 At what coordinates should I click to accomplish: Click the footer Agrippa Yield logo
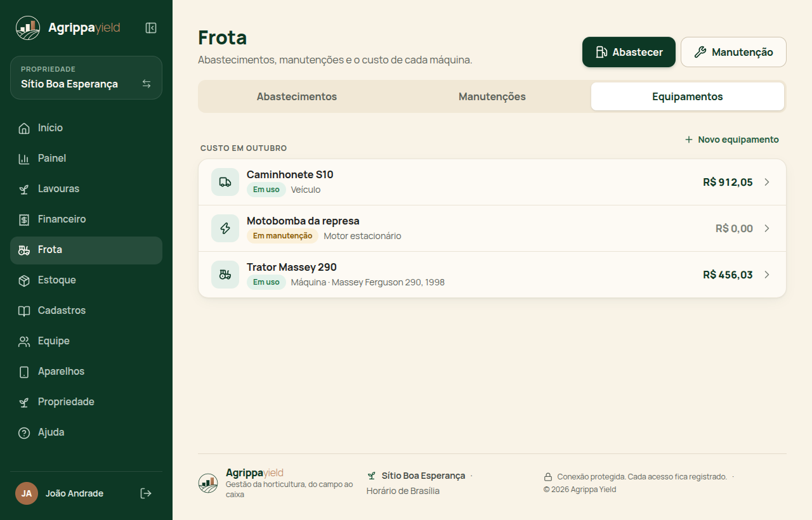point(208,483)
